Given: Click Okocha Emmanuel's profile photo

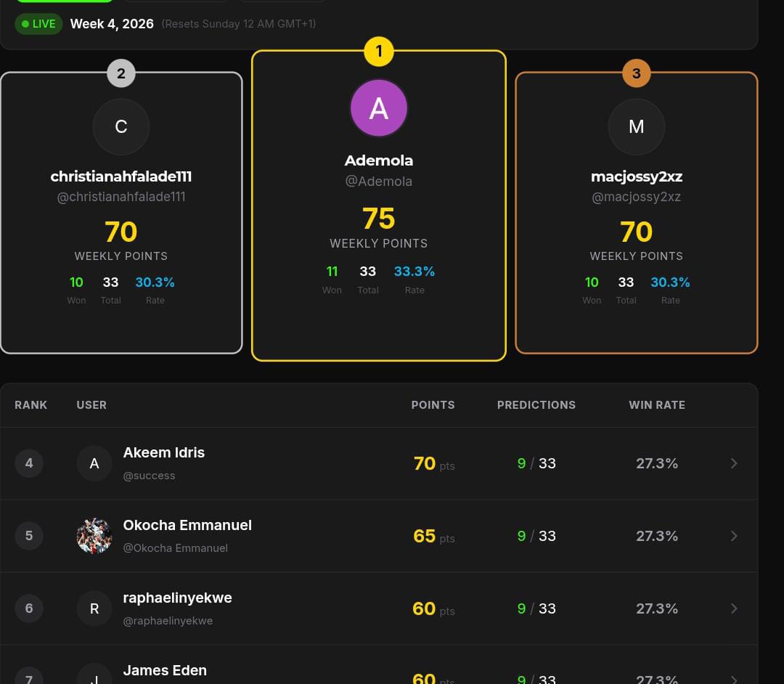Looking at the screenshot, I should (x=94, y=536).
